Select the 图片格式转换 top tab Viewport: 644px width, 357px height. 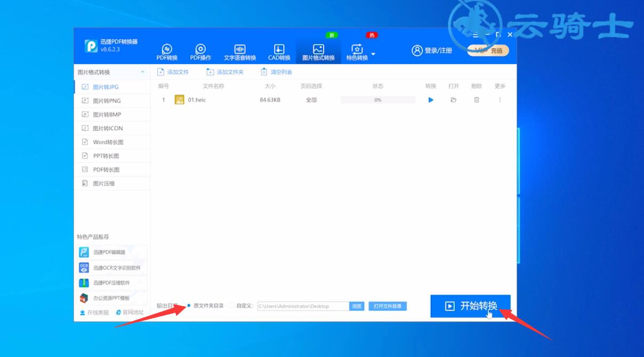tap(318, 52)
